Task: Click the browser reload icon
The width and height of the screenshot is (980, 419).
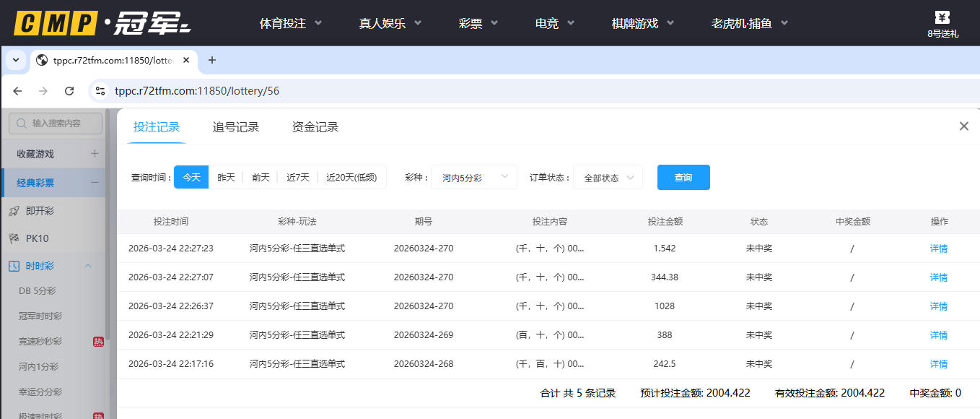Action: pos(69,91)
